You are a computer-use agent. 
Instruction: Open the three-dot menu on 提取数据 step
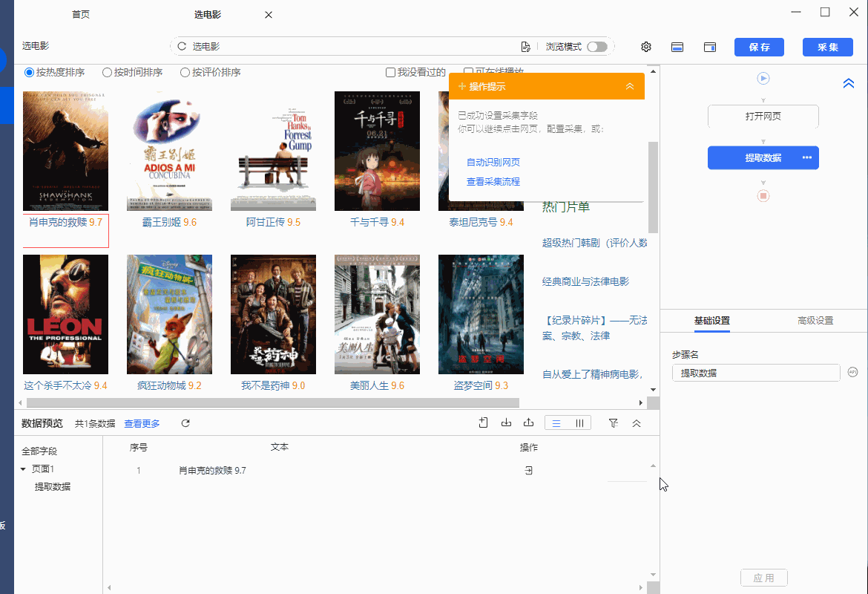(x=807, y=158)
